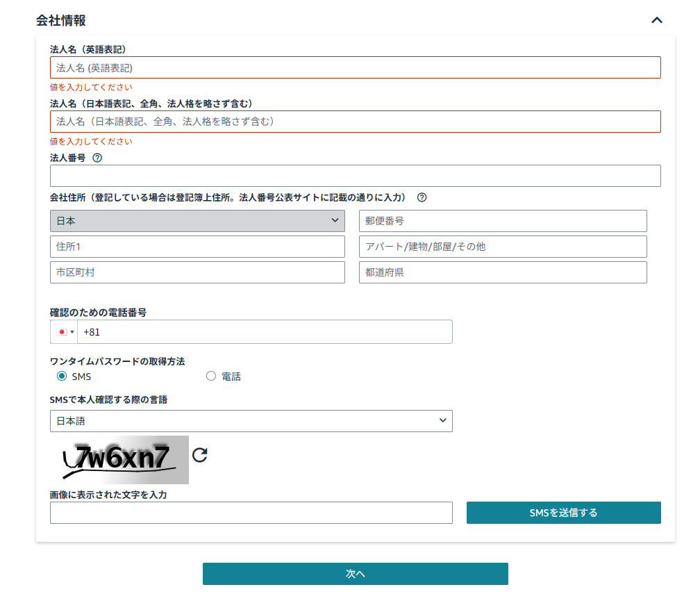Focus the 法人名 (英語表記) input field

point(355,67)
